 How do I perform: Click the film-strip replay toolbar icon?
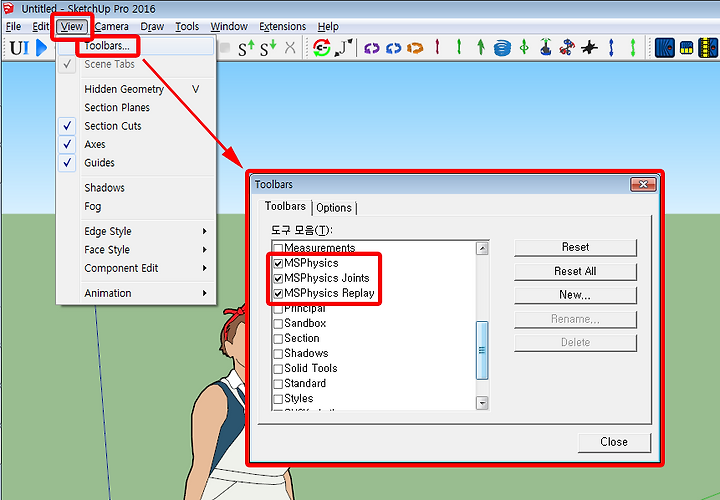tap(708, 48)
